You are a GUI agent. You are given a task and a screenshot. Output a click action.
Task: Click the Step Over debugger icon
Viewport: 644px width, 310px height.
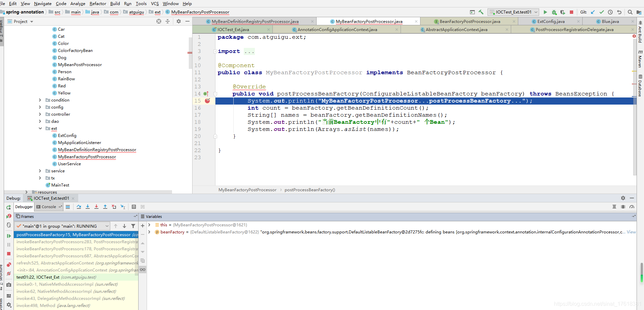[x=79, y=207]
